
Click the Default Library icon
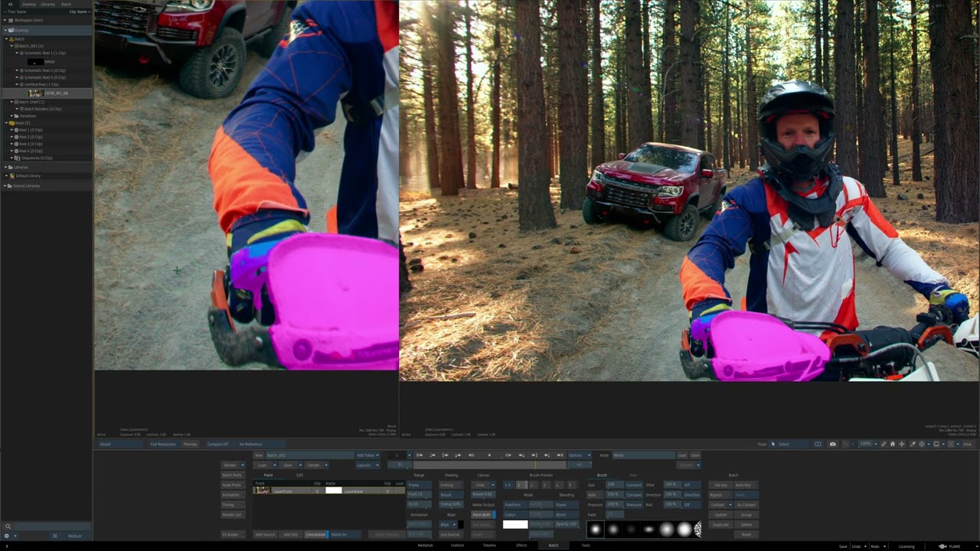click(x=11, y=175)
